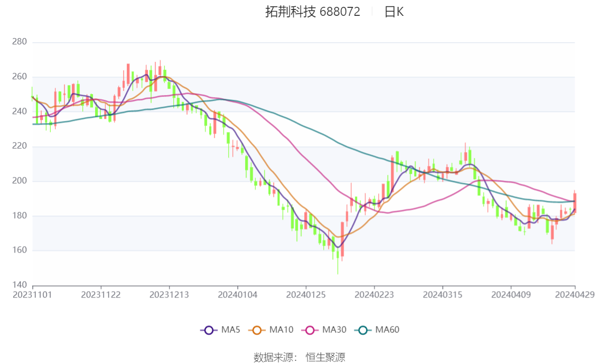Click the 20231101 date axis label

coord(32,295)
